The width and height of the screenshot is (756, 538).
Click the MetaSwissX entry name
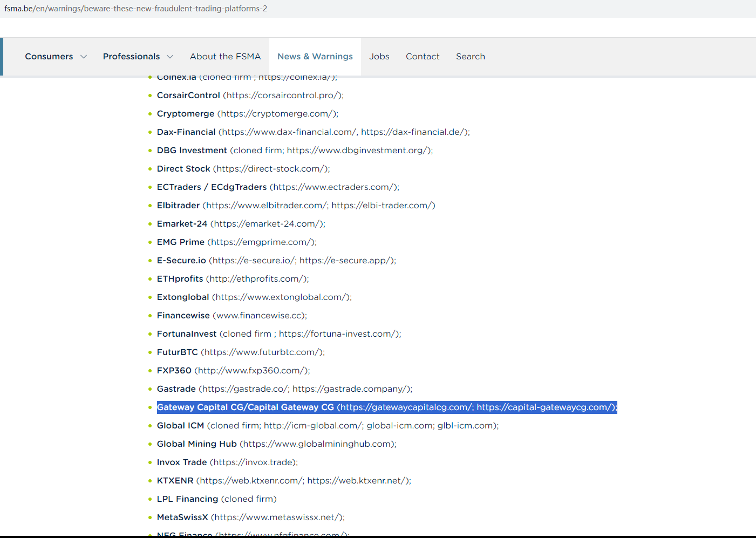pyautogui.click(x=182, y=517)
